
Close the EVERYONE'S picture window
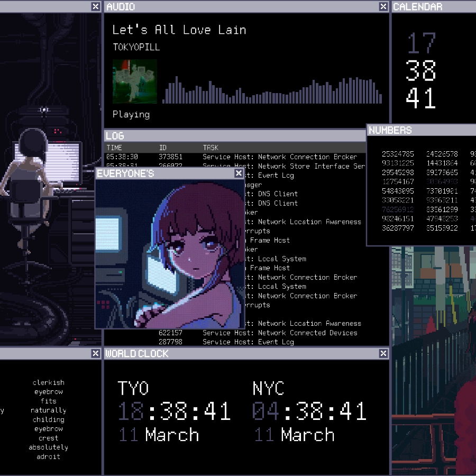click(239, 173)
